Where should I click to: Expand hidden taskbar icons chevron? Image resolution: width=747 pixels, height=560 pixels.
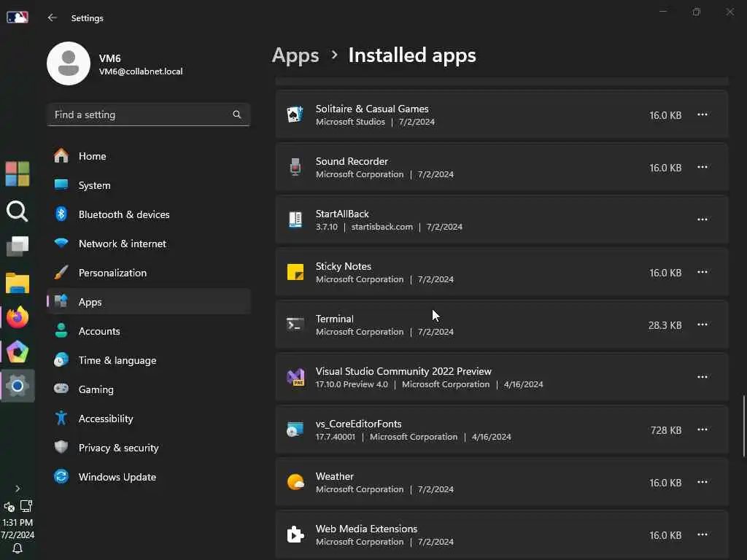pyautogui.click(x=18, y=489)
